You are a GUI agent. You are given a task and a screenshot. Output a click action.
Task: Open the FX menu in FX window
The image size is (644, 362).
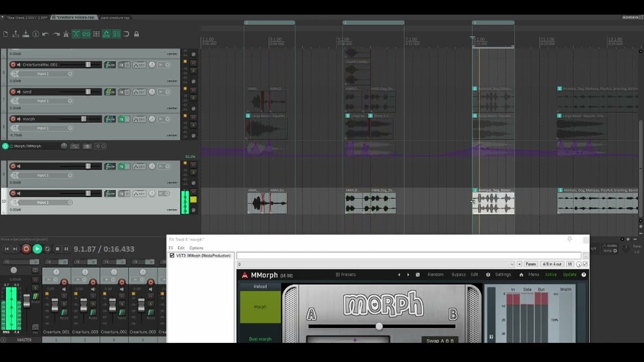[171, 248]
